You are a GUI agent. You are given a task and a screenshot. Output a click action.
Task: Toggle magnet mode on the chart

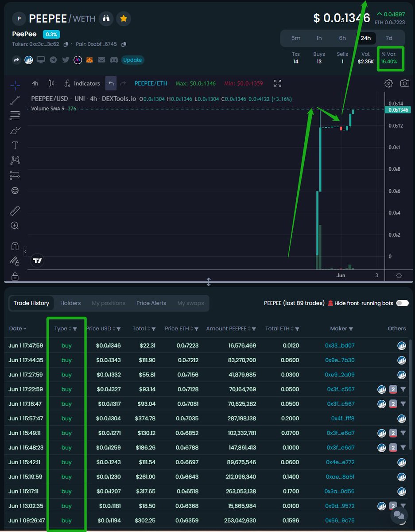pos(15,246)
